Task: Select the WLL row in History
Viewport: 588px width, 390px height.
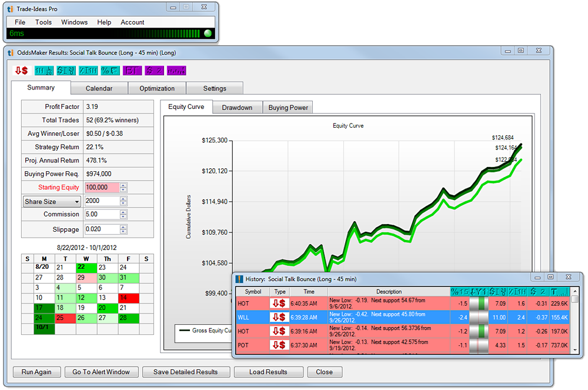Action: click(x=403, y=317)
